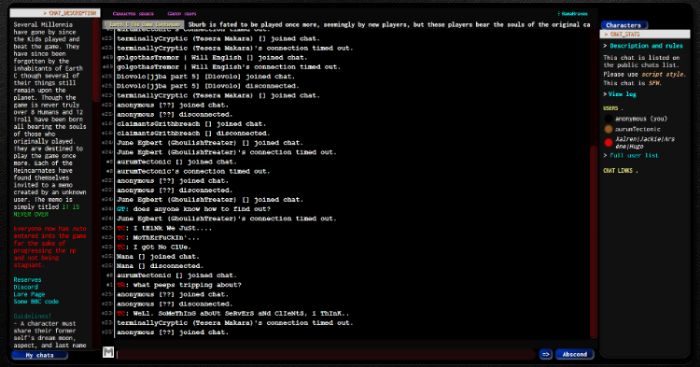The height and width of the screenshot is (367, 700).
Task: Click the 'Nana [] disconnected.' line
Action: [x=160, y=266]
